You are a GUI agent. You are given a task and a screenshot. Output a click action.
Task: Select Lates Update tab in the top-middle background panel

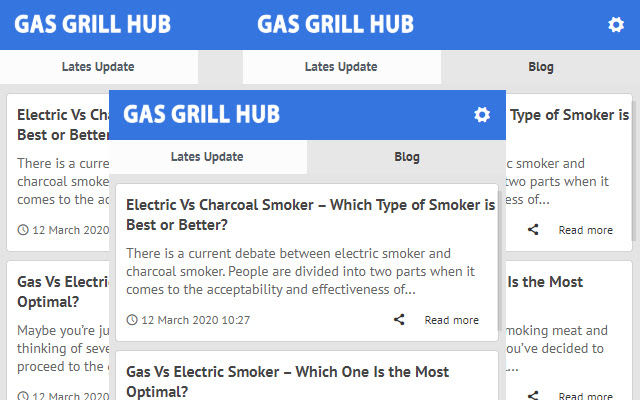(x=341, y=67)
